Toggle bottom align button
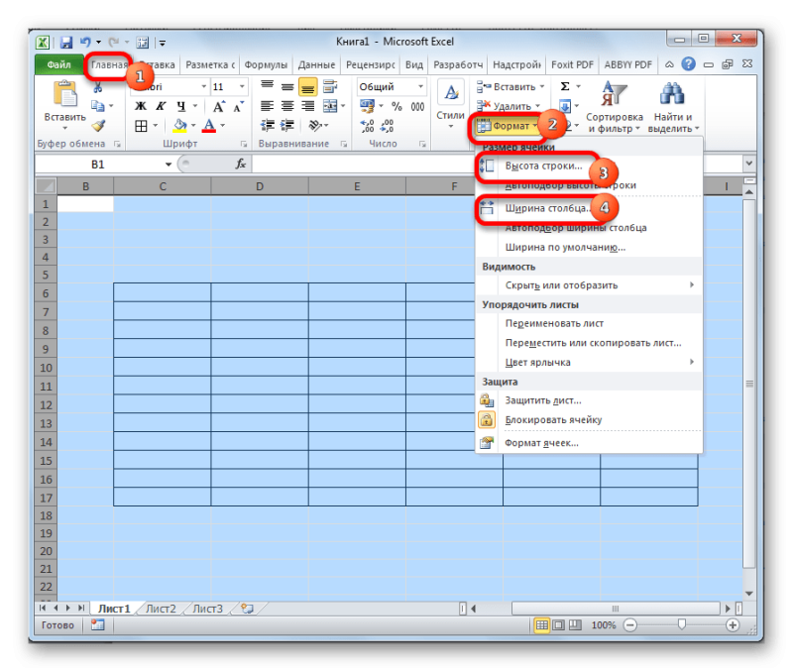This screenshot has height=672, width=793. 307,87
